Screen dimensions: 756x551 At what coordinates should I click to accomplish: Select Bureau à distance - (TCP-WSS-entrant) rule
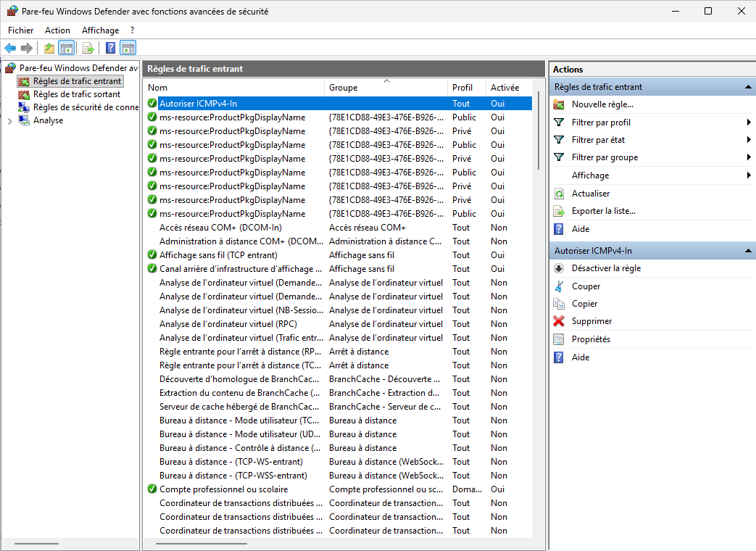coord(339,476)
